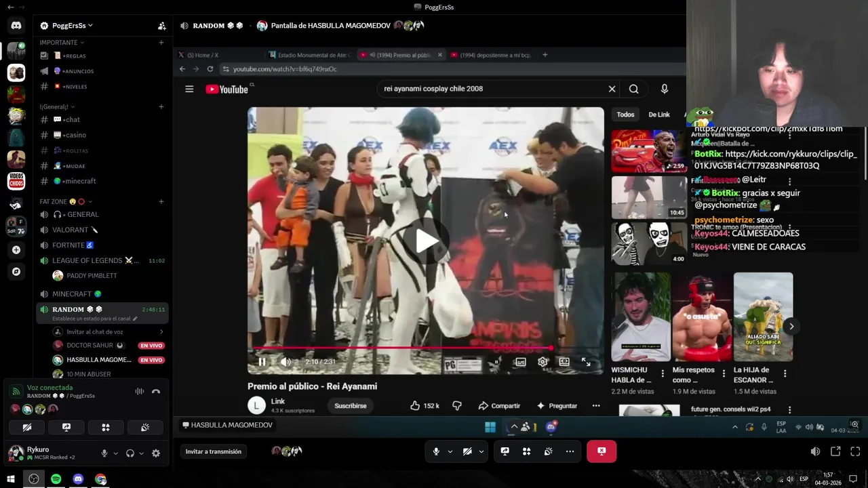Viewport: 868px width, 488px height.
Task: Open Discord direct messages home icon
Action: 16,26
